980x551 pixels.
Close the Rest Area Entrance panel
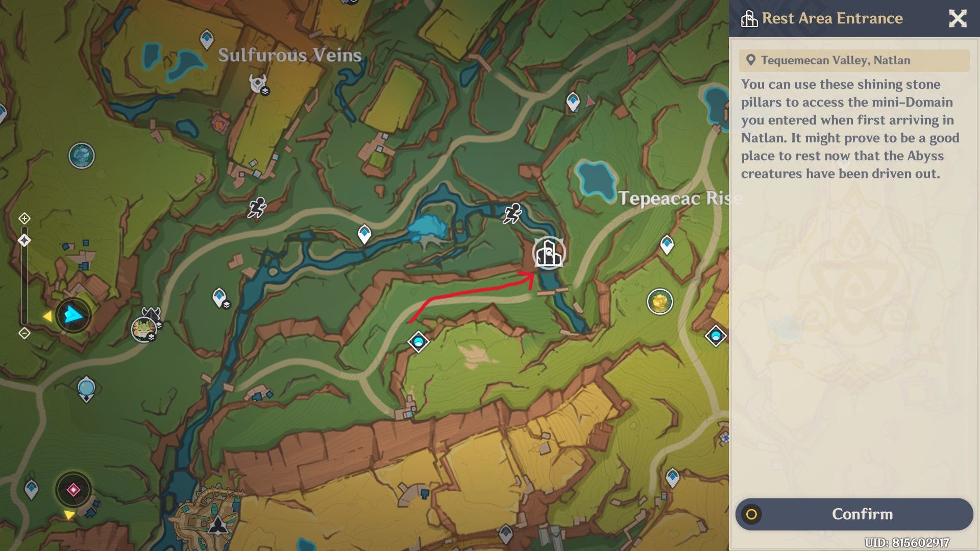(x=957, y=18)
